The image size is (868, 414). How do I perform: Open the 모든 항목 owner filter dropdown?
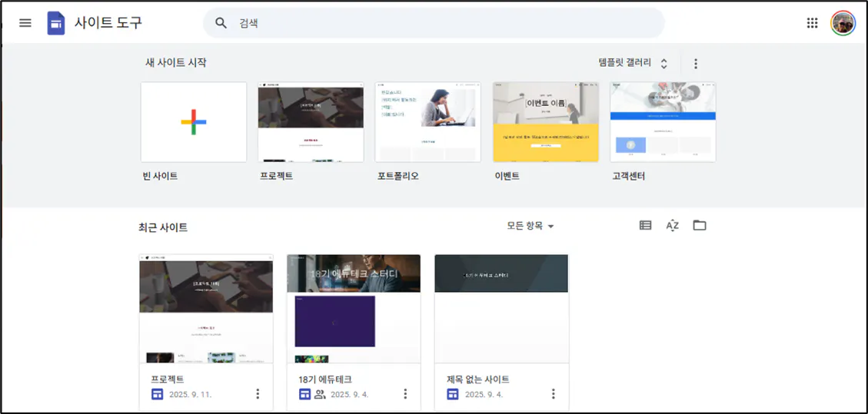click(x=530, y=226)
